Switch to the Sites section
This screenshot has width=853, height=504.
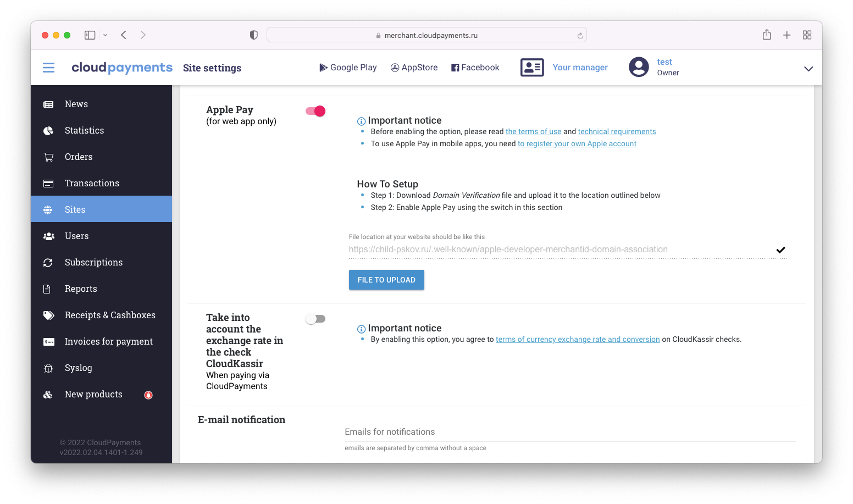pyautogui.click(x=75, y=209)
